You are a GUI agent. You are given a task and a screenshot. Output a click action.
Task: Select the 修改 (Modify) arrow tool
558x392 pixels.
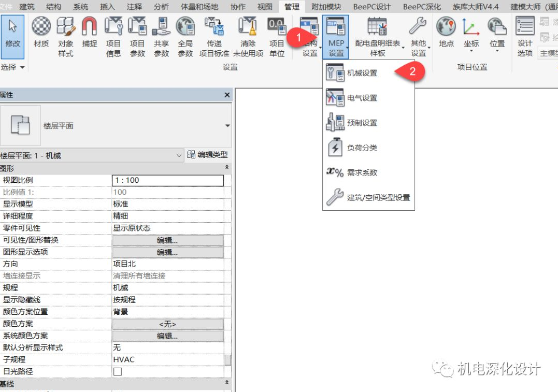12,37
